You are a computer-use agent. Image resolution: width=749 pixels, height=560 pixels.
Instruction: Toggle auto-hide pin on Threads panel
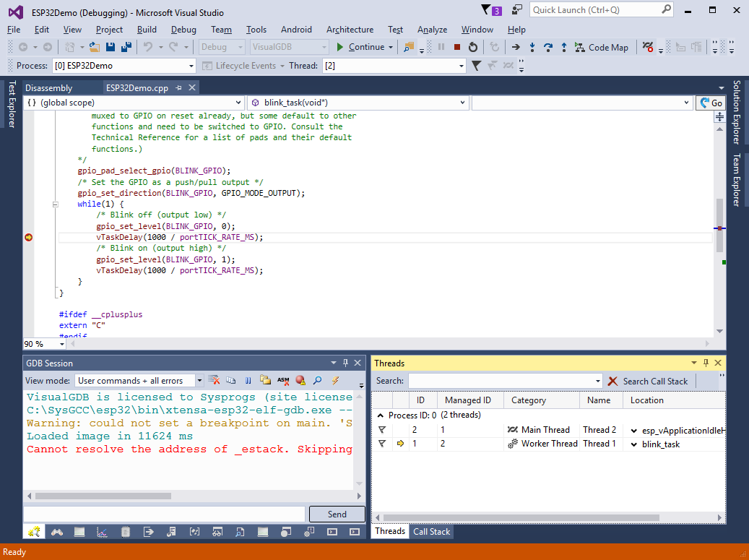point(706,363)
